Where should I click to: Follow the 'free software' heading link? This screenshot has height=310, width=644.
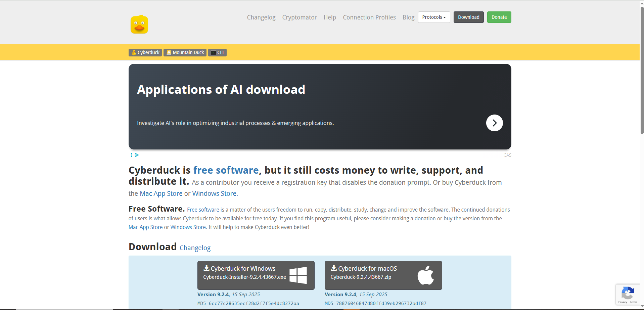click(226, 170)
